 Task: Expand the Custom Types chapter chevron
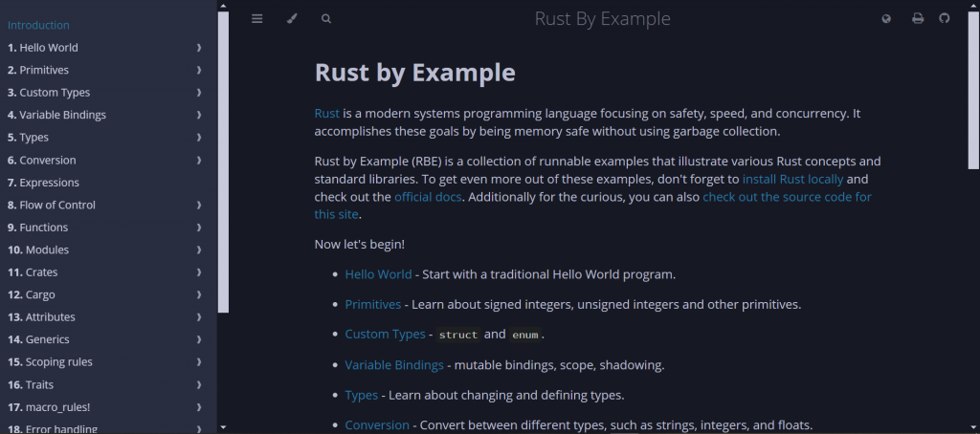pyautogui.click(x=199, y=93)
